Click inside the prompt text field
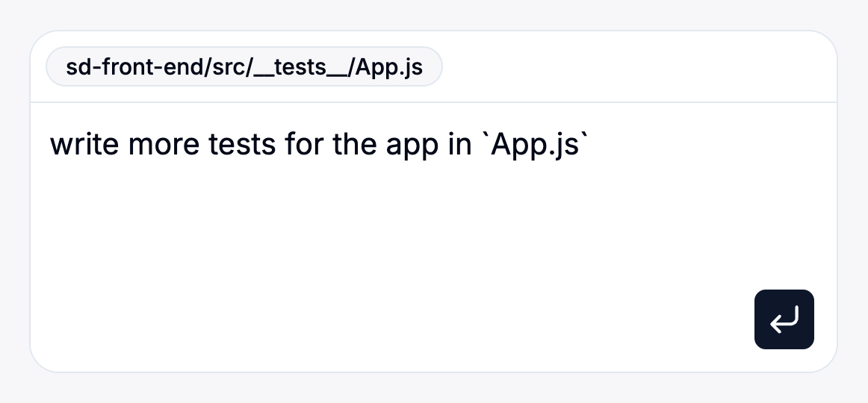 [433, 224]
